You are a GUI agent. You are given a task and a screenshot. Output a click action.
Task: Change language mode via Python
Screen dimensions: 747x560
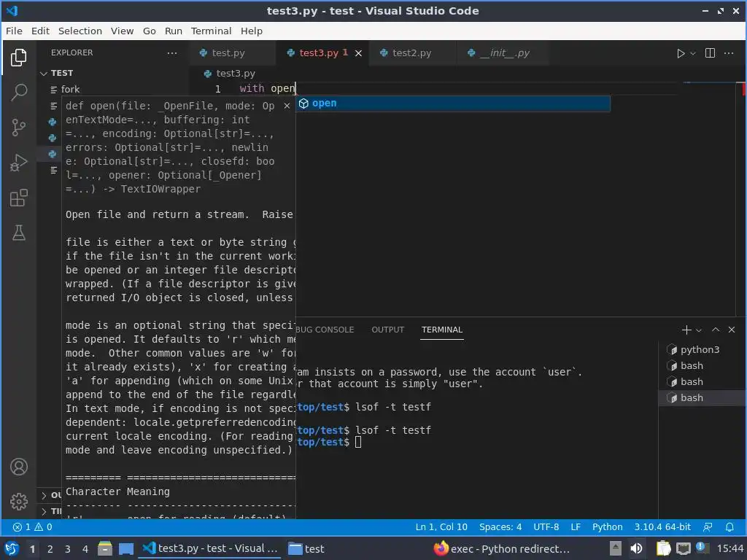pyautogui.click(x=608, y=527)
